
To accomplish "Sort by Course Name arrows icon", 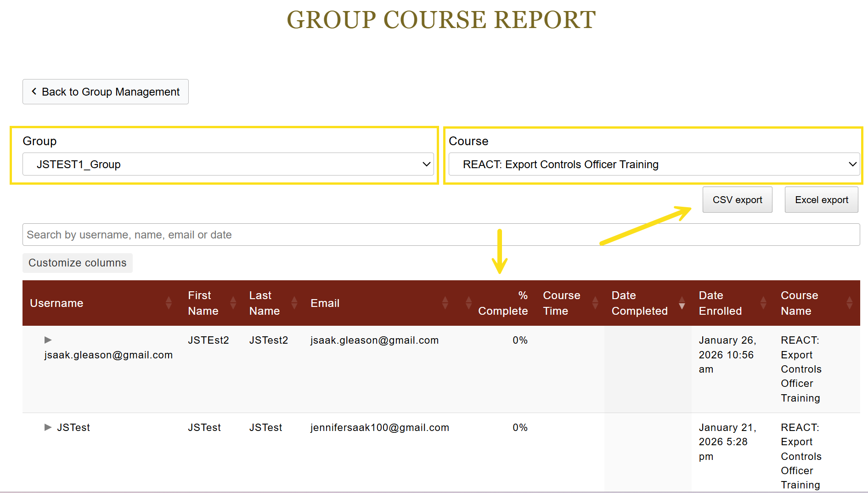I will pos(849,303).
